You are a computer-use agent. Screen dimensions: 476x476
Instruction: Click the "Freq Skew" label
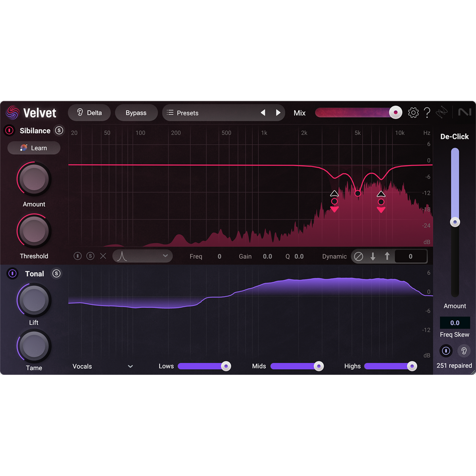455,335
